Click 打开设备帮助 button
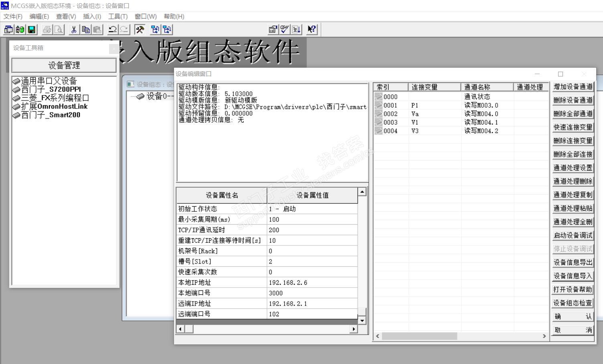This screenshot has width=603, height=364. (573, 290)
